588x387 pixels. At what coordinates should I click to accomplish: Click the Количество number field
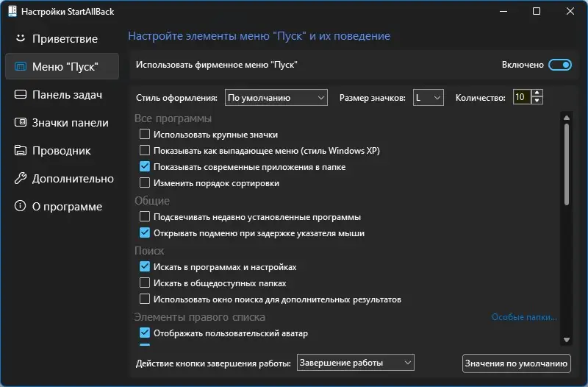[520, 97]
